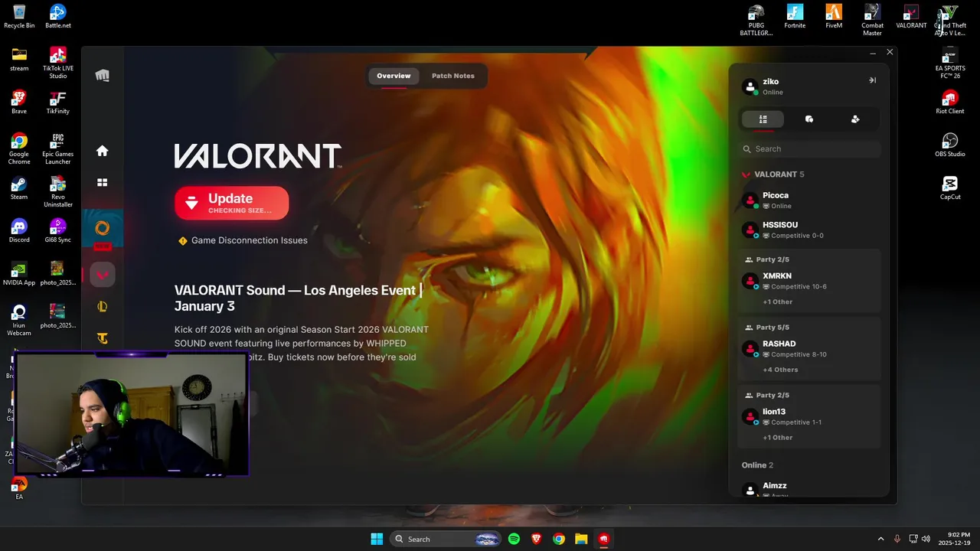Image resolution: width=980 pixels, height=551 pixels.
Task: Open Epic Games Launcher desktop shortcut
Action: pyautogui.click(x=57, y=148)
